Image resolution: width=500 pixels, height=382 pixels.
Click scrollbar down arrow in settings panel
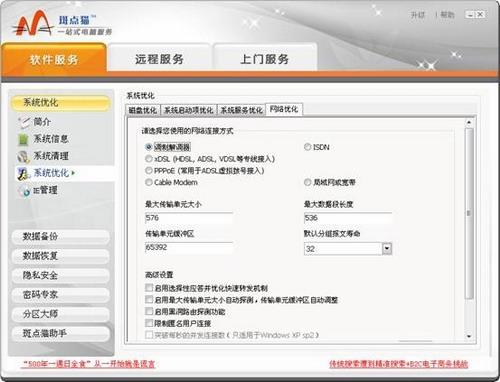[x=469, y=336]
